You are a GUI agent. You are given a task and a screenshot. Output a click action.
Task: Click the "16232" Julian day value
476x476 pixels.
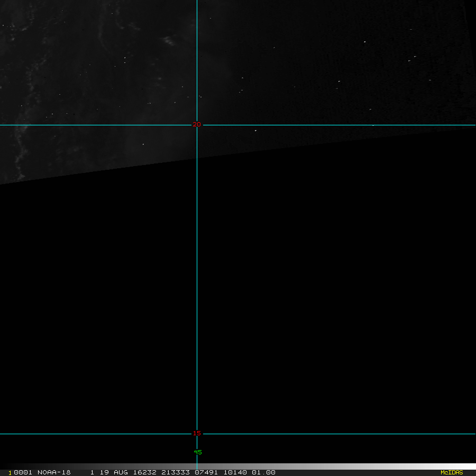pos(145,472)
